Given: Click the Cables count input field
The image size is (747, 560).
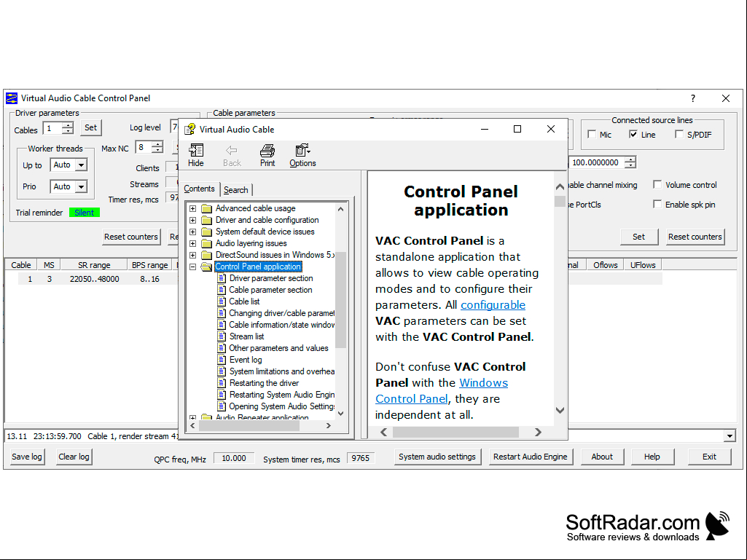Looking at the screenshot, I should point(52,128).
